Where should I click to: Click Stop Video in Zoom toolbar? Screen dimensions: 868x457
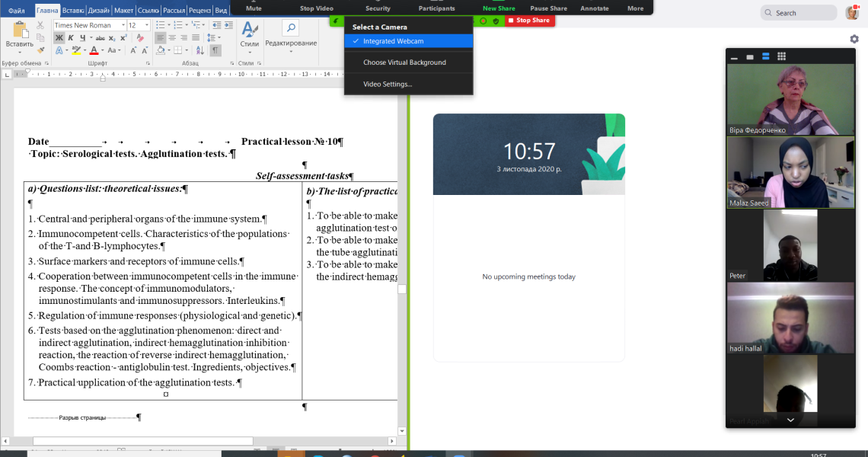click(x=317, y=7)
